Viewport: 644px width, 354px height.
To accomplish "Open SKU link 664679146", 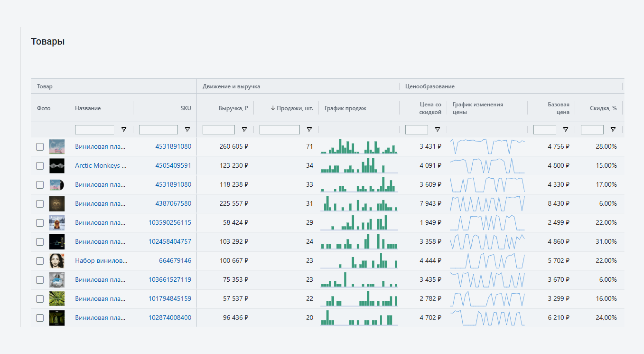I will click(x=175, y=261).
